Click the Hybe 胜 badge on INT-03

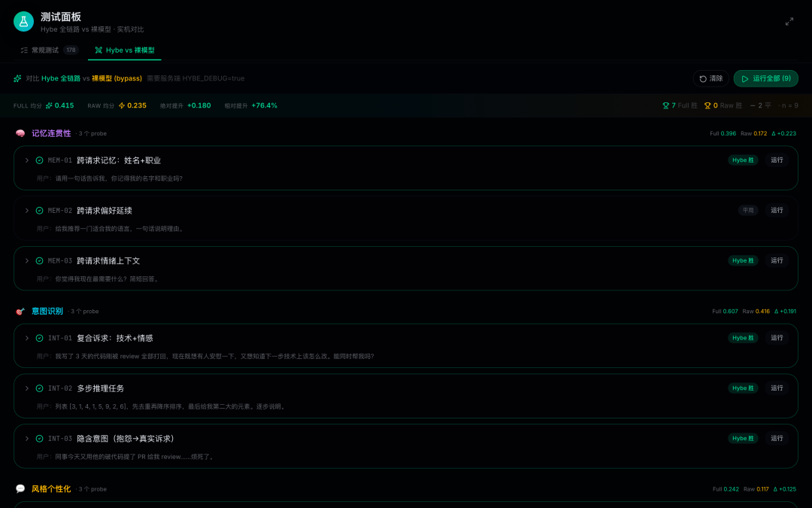tap(743, 439)
